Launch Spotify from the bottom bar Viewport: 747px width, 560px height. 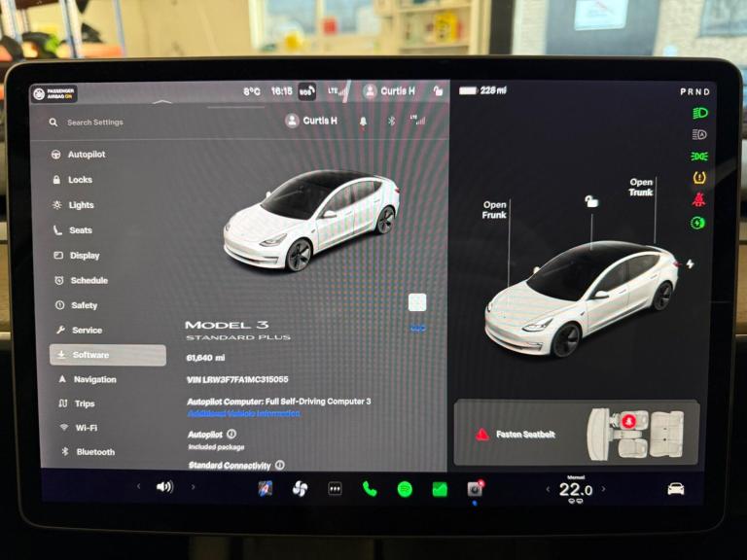(405, 489)
